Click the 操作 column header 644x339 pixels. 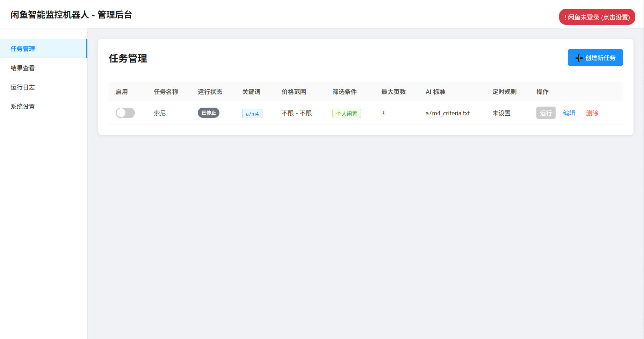pyautogui.click(x=542, y=92)
